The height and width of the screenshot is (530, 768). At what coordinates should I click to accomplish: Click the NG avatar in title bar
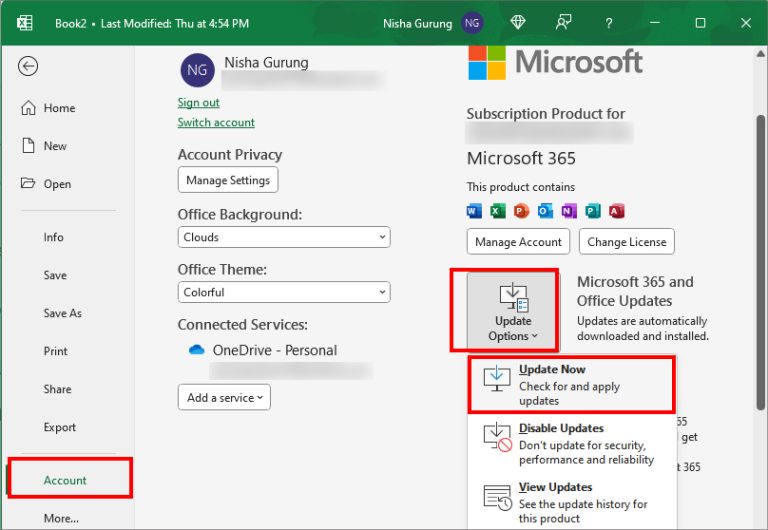[472, 23]
